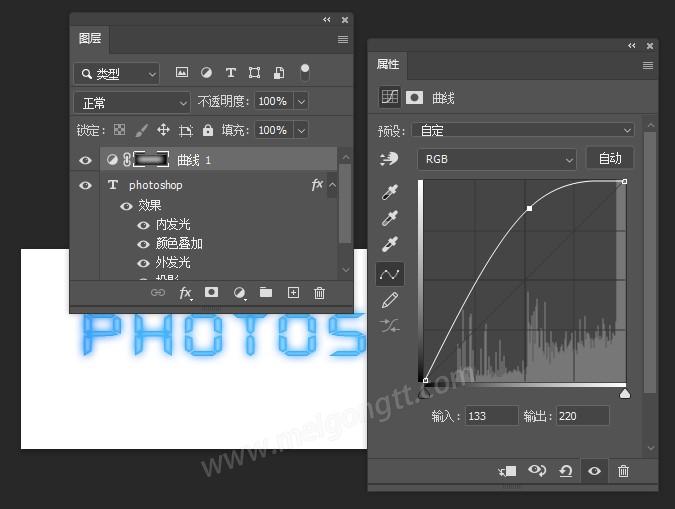
Task: Lock image pixels brush icon
Action: pyautogui.click(x=141, y=130)
